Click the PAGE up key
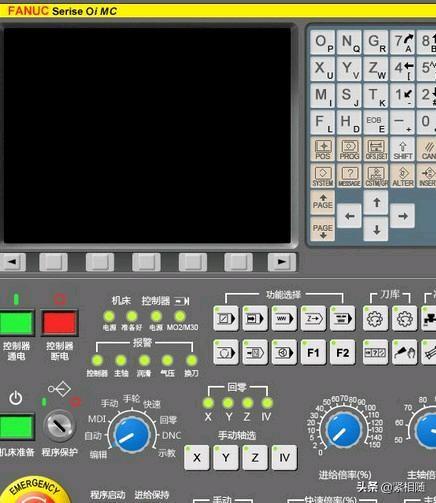 [x=323, y=202]
